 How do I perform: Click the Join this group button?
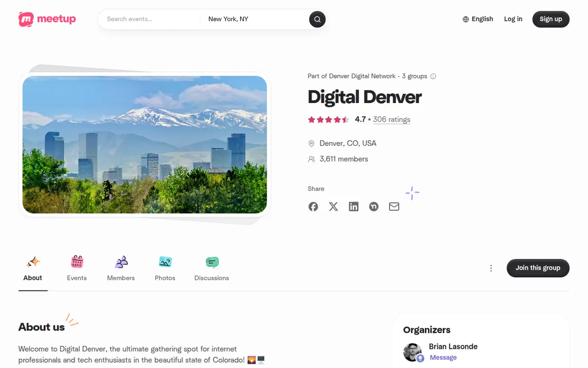[538, 268]
